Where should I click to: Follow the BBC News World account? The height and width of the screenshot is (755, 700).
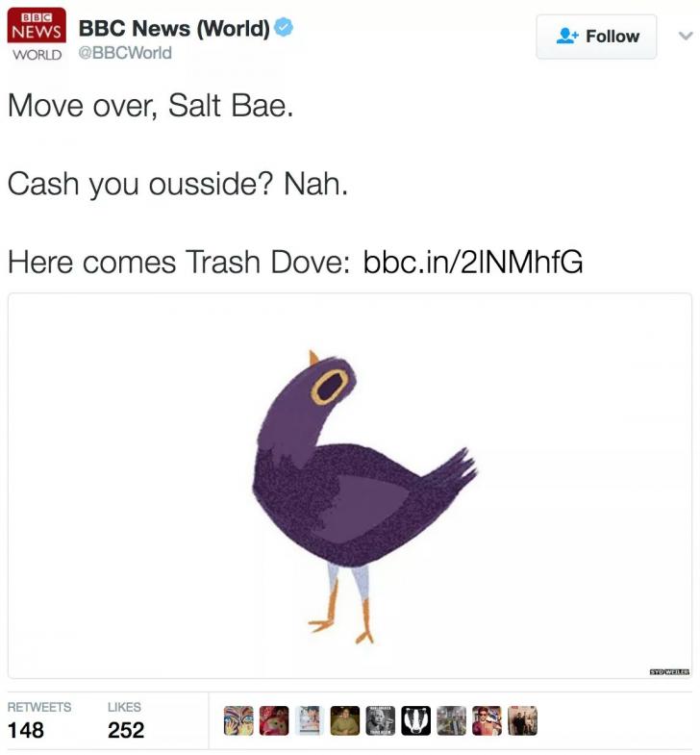pos(596,37)
